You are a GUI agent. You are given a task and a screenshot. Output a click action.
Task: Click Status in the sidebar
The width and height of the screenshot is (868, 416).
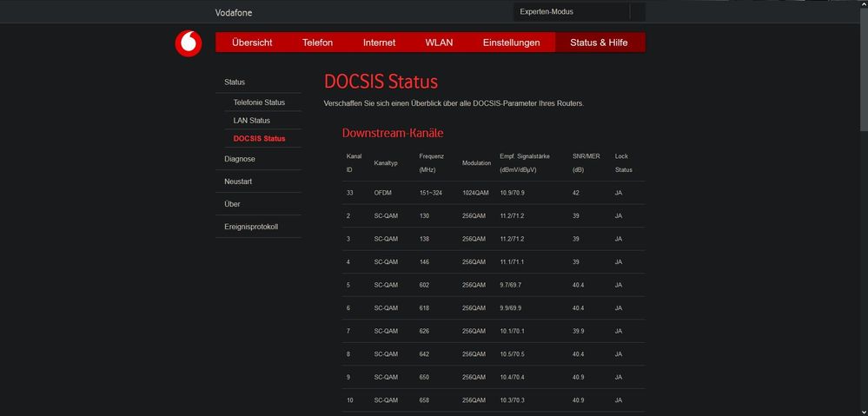[x=235, y=82]
